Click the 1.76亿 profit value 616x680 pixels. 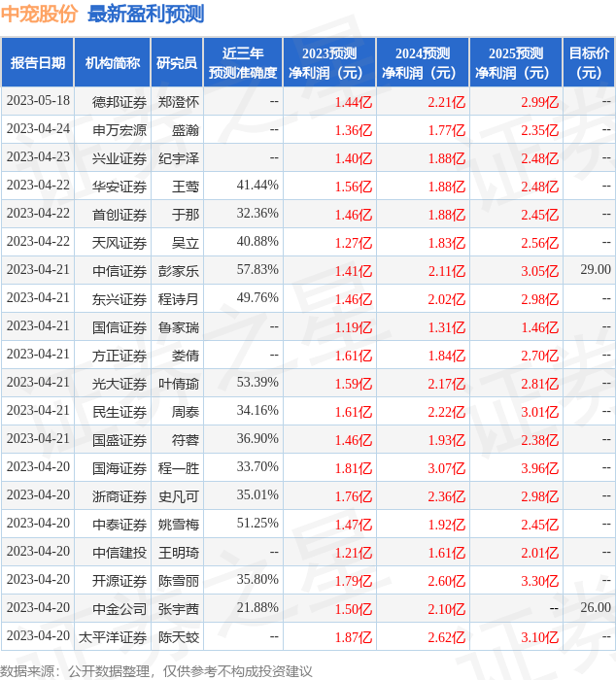(x=354, y=497)
